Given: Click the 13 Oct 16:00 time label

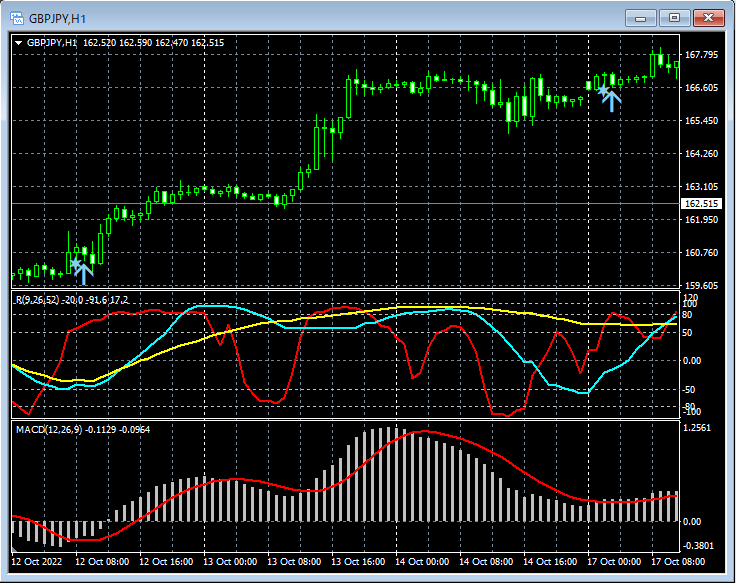Looking at the screenshot, I should [358, 562].
